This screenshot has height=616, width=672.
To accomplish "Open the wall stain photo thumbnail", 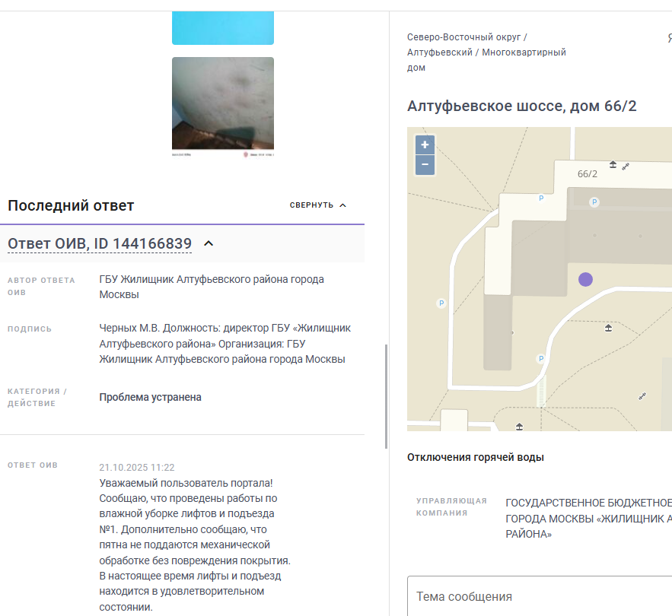I will [223, 107].
